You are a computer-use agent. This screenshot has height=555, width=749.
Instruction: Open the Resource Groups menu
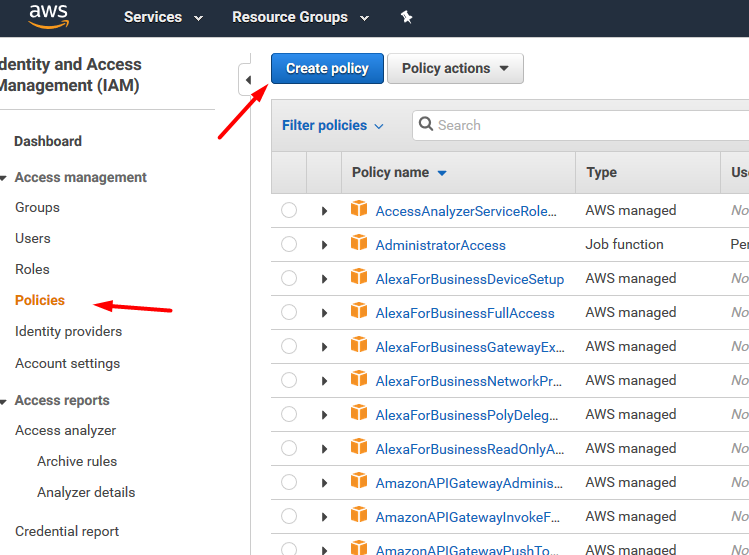click(300, 17)
